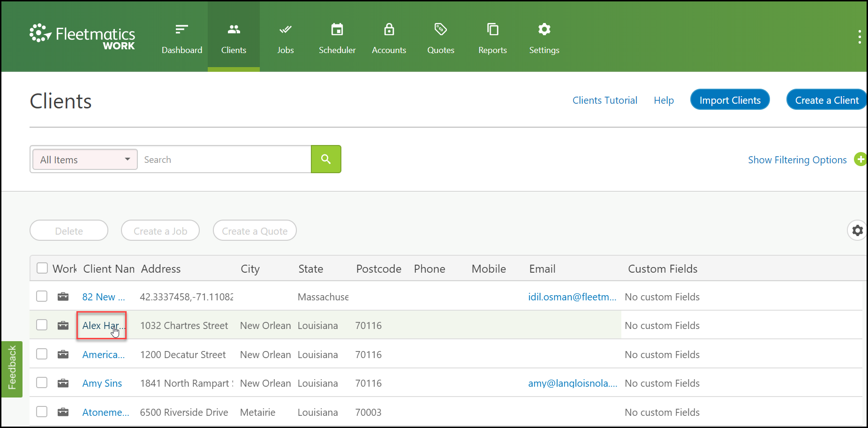
Task: Open the Settings tab
Action: 544,37
